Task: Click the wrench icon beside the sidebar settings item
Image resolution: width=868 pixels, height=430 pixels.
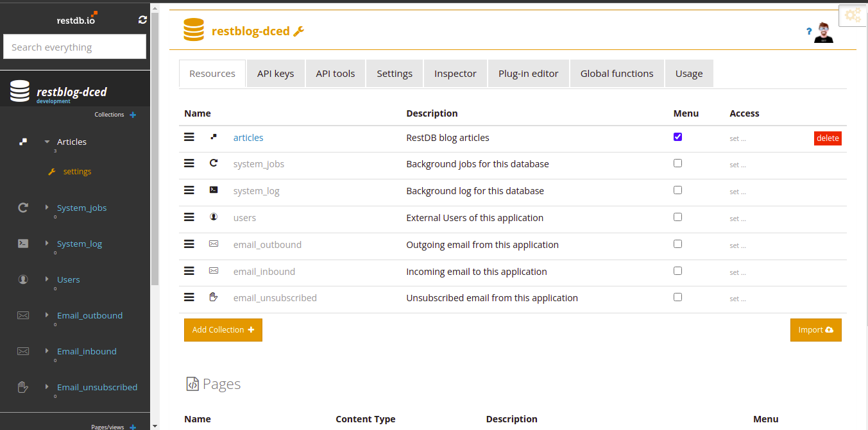Action: tap(53, 172)
